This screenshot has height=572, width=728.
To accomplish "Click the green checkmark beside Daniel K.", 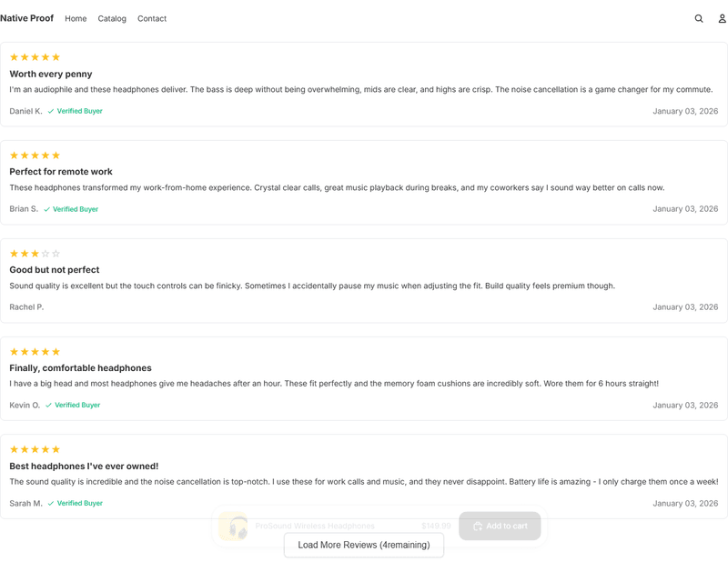I will (x=53, y=111).
